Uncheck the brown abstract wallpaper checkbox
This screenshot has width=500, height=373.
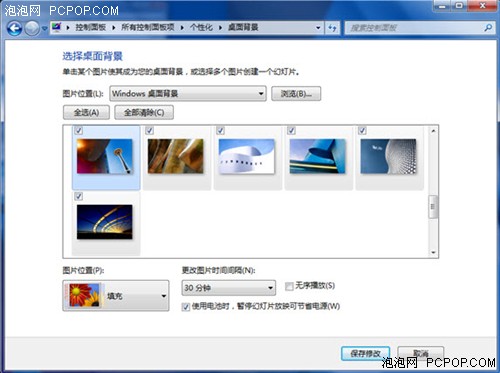click(150, 130)
